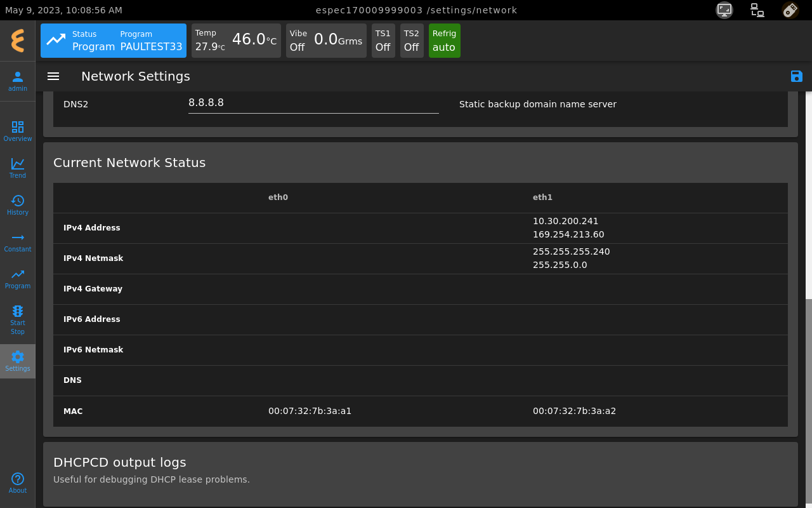Click netmask 255.255.255.240
Screen dimensions: 812x508
572,251
